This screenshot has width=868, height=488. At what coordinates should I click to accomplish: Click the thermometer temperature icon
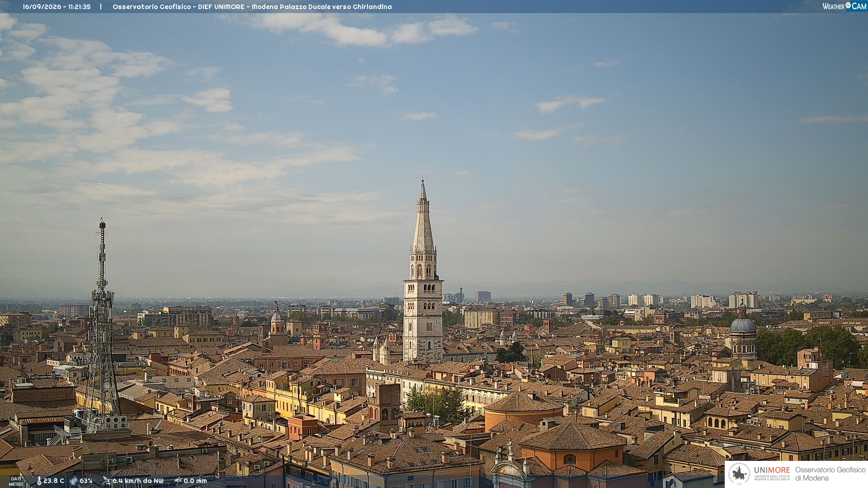(39, 481)
